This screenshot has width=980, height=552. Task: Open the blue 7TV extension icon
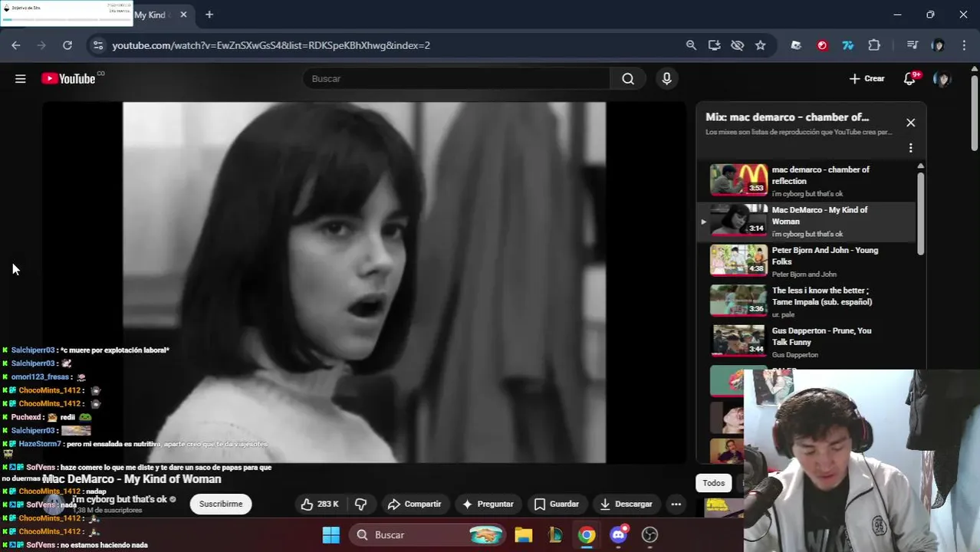(848, 45)
